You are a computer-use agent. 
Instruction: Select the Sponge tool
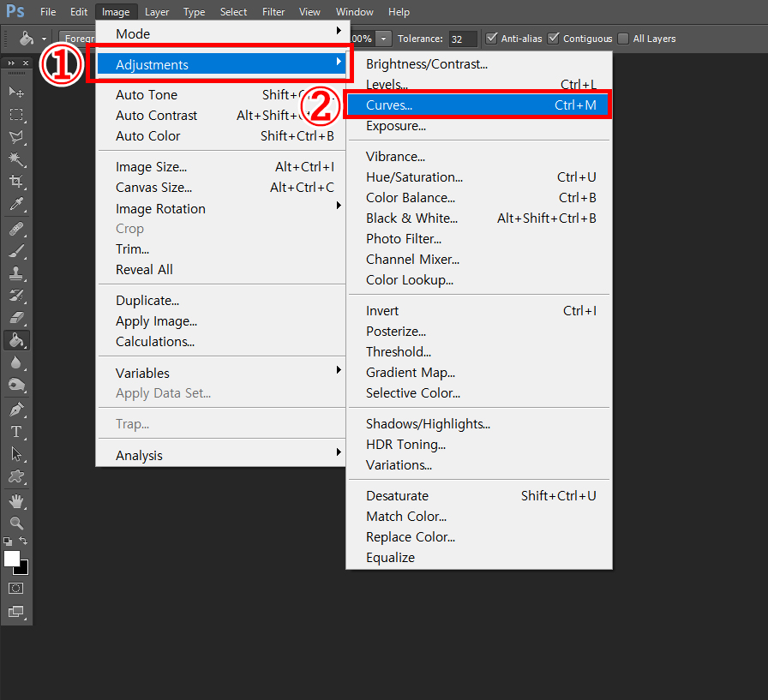[x=16, y=385]
